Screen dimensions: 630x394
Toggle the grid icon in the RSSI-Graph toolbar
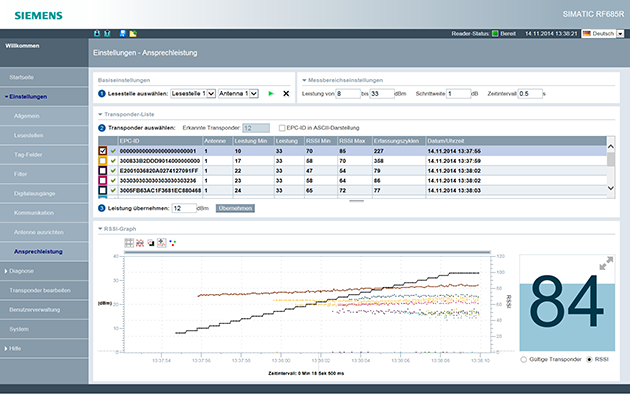(129, 243)
